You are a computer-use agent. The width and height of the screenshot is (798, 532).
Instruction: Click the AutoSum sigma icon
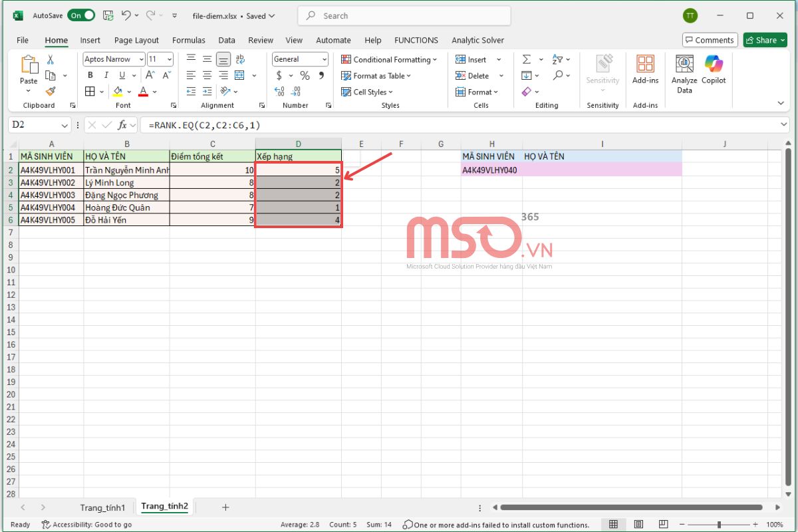tap(527, 59)
